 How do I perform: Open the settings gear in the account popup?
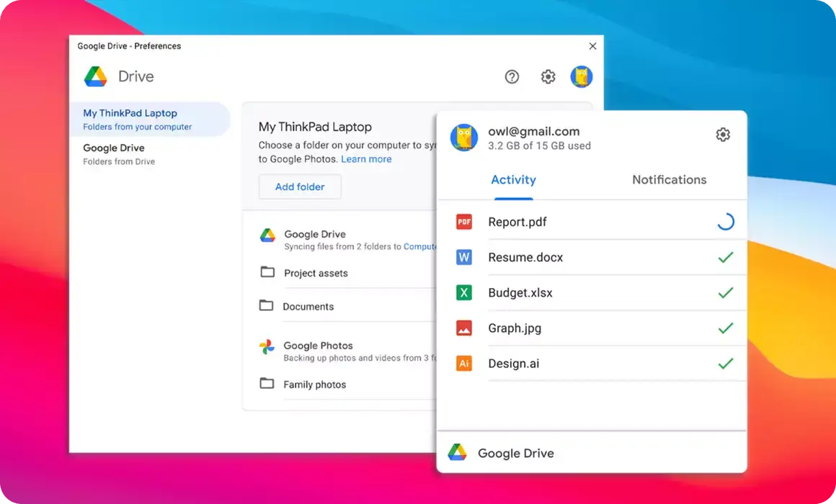click(723, 134)
